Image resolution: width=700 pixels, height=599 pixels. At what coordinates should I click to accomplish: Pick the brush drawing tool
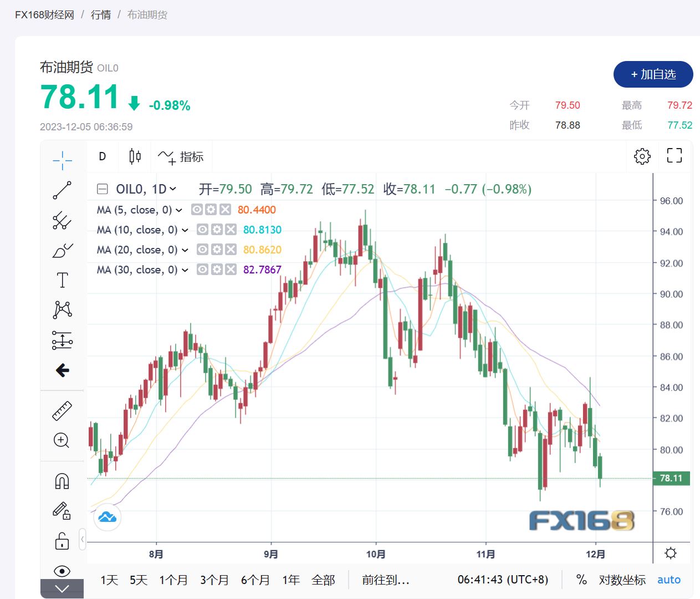point(62,251)
